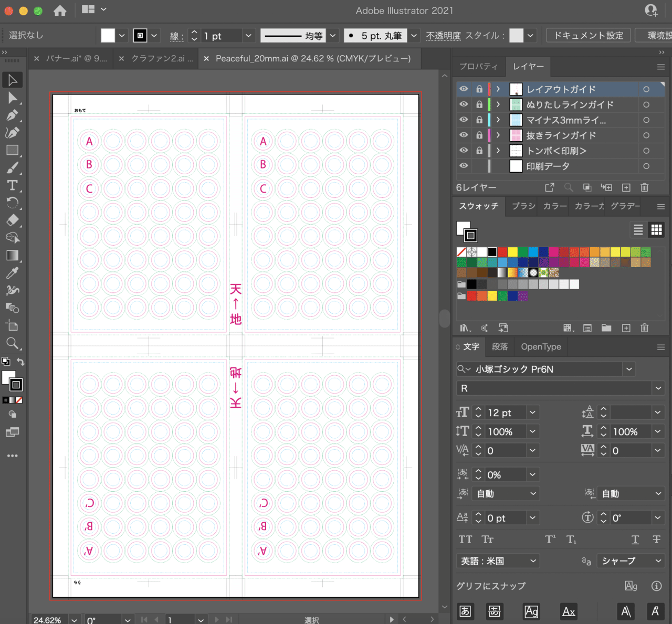Select the Zoom tool magnifier
Screen dimensions: 672x624
[x=13, y=343]
